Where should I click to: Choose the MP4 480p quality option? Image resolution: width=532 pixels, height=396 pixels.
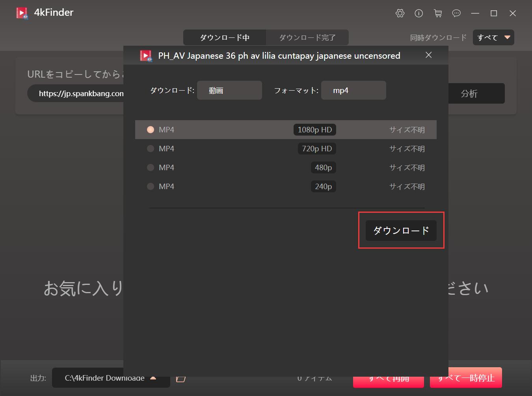(x=151, y=167)
